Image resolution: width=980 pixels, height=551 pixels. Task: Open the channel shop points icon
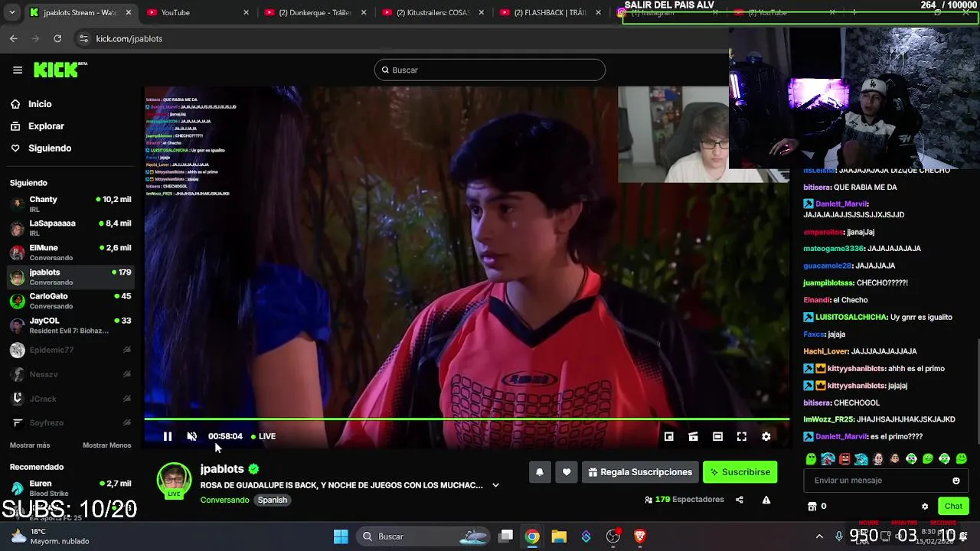click(812, 506)
